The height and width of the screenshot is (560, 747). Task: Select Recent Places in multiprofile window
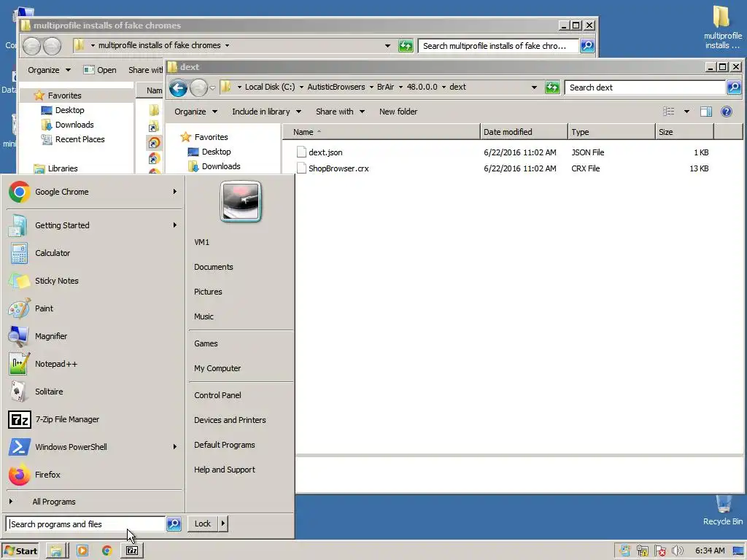80,139
